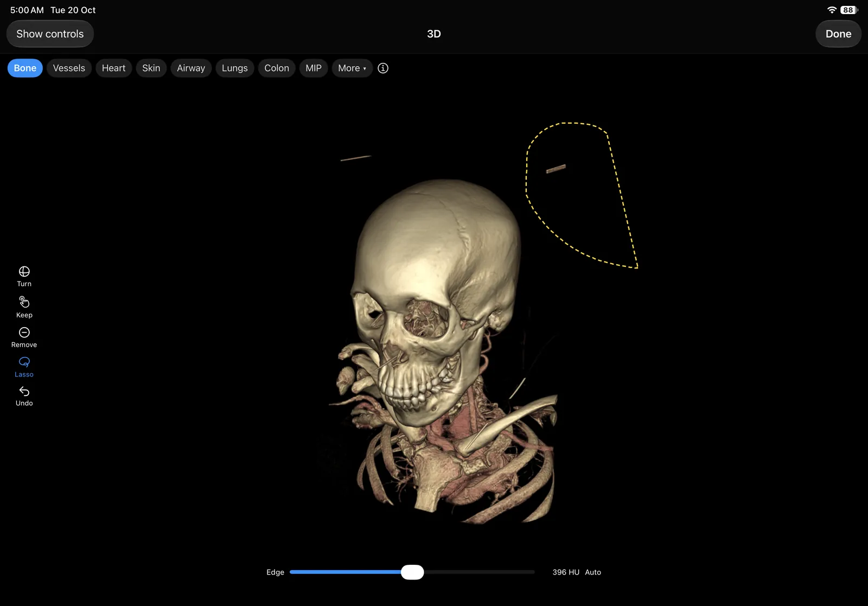The image size is (868, 606).
Task: Choose the Airway preset
Action: coord(191,68)
